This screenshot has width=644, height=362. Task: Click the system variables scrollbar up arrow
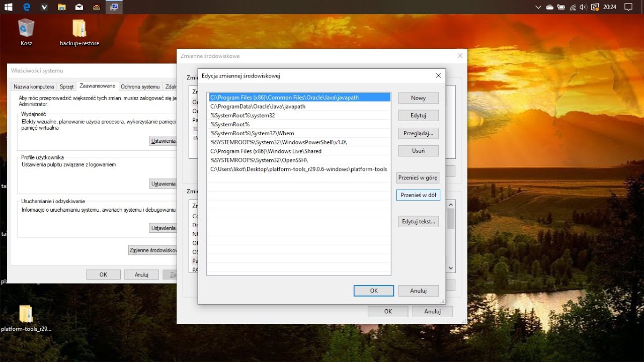[451, 205]
